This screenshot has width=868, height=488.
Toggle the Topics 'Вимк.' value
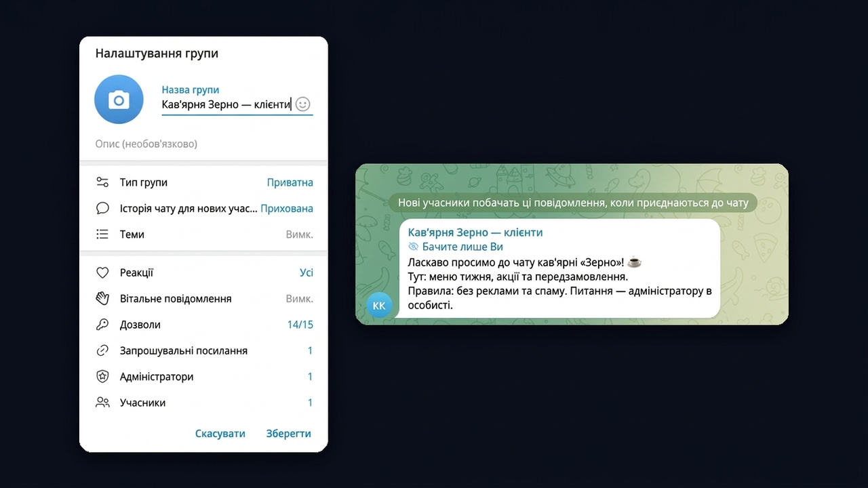pyautogui.click(x=300, y=235)
